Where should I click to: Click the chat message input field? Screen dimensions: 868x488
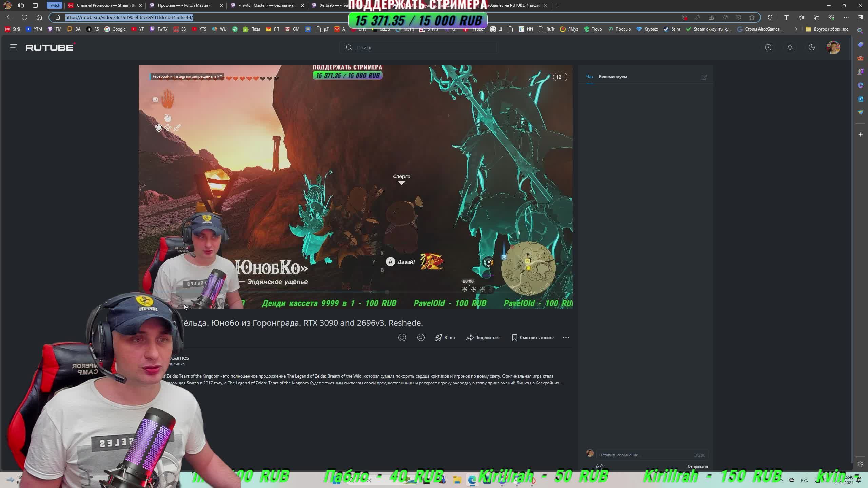click(644, 455)
